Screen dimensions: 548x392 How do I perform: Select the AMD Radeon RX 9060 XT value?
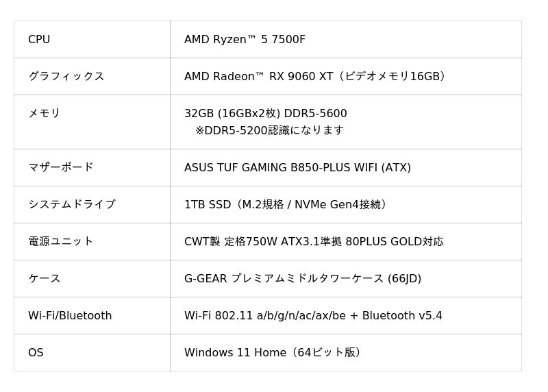coord(314,77)
